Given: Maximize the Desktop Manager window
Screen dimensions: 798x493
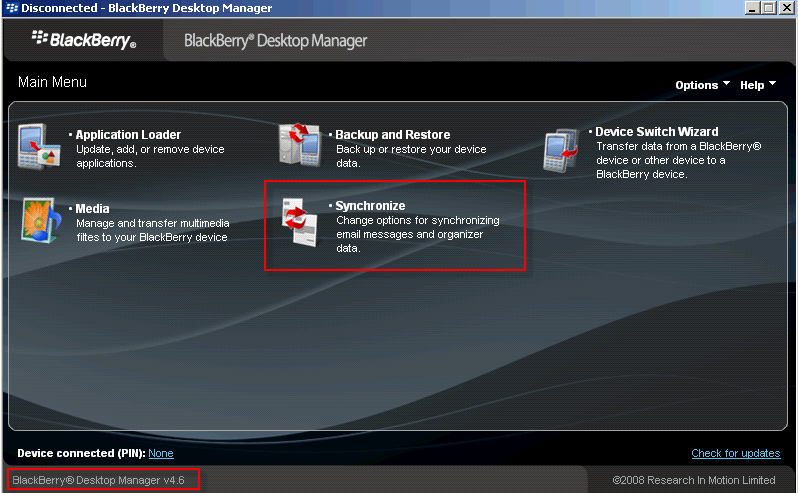Looking at the screenshot, I should (768, 8).
